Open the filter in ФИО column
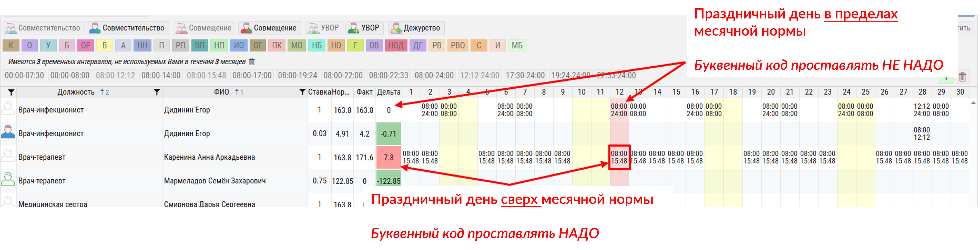 pyautogui.click(x=302, y=92)
